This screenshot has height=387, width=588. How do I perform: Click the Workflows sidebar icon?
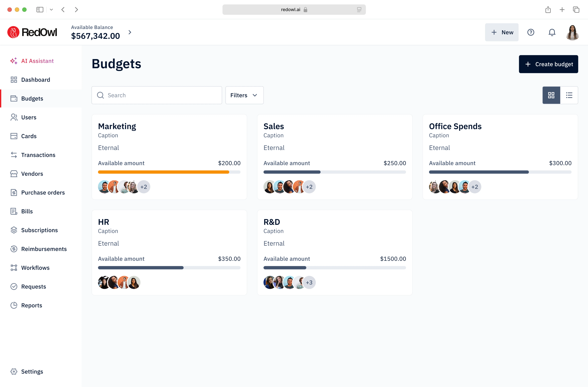click(14, 268)
